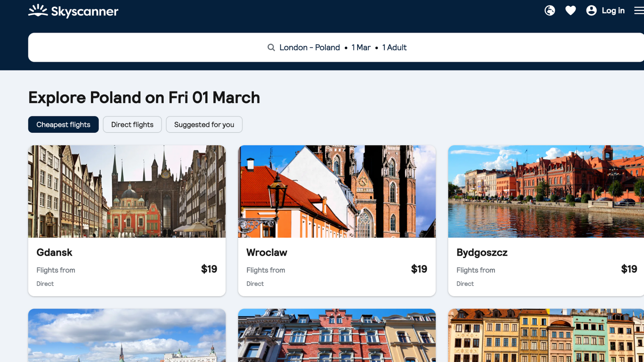Select the Direct flights toggle
This screenshot has width=644, height=362.
pyautogui.click(x=132, y=124)
